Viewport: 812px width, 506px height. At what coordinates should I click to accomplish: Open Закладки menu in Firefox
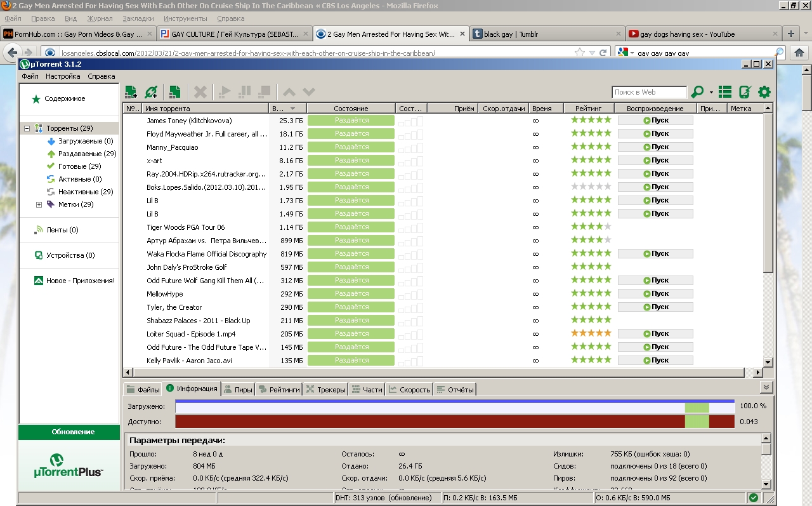point(138,19)
